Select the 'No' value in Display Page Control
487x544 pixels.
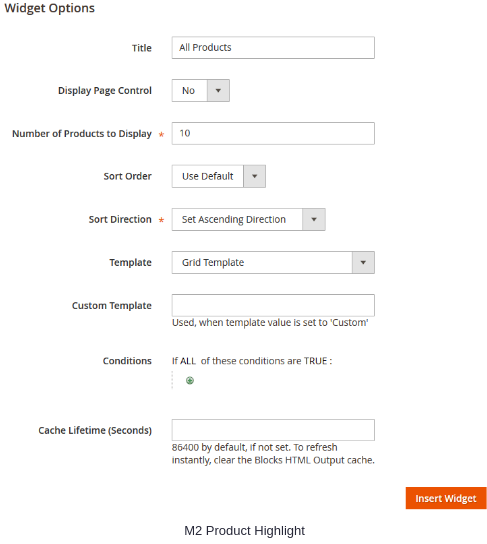pos(190,91)
